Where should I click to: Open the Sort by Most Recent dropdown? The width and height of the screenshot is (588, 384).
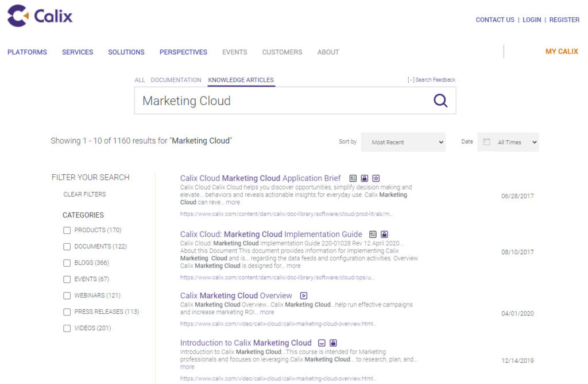[403, 142]
